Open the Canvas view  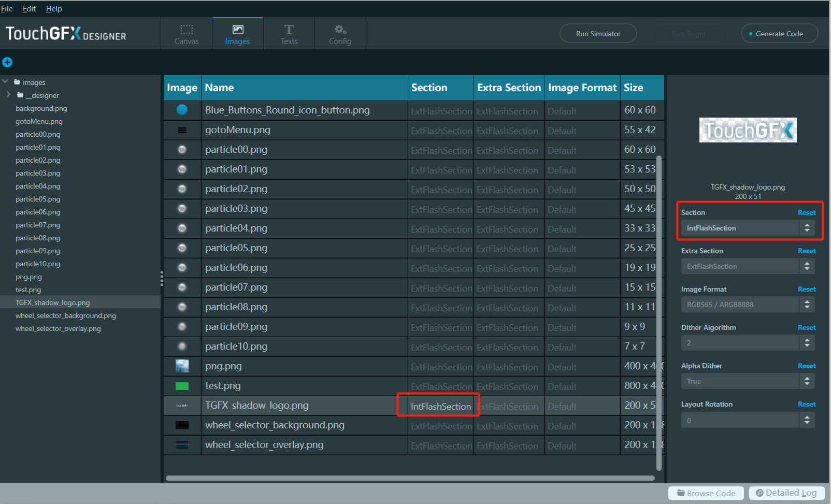pyautogui.click(x=186, y=33)
